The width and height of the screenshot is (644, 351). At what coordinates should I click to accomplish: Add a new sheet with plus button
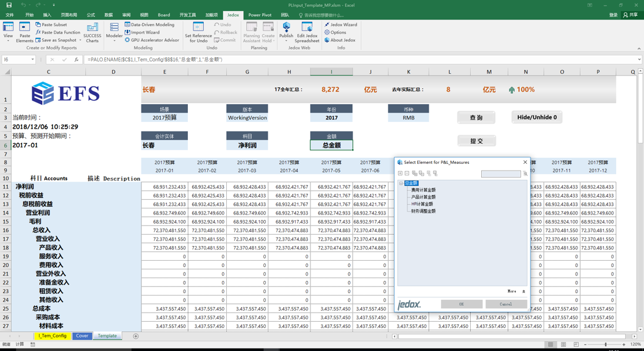136,336
